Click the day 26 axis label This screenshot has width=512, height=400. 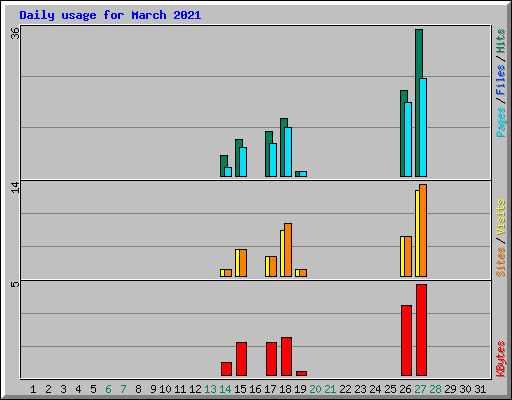(405, 389)
